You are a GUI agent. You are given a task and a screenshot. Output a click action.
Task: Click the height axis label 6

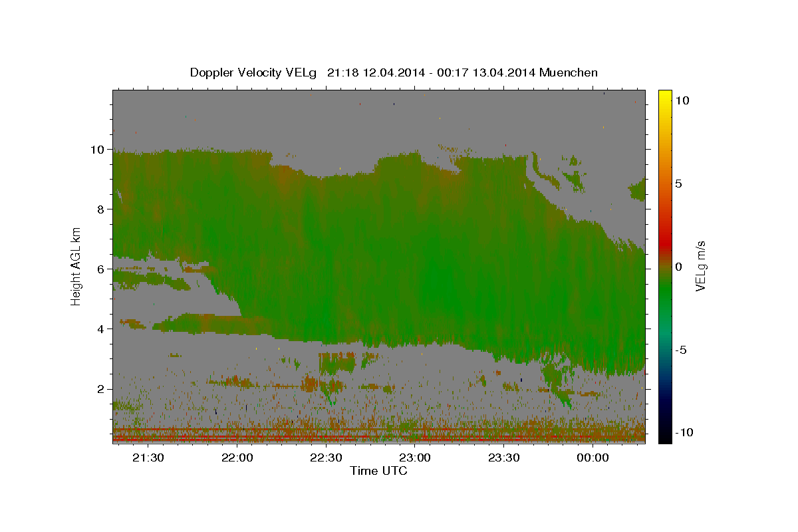(x=102, y=269)
